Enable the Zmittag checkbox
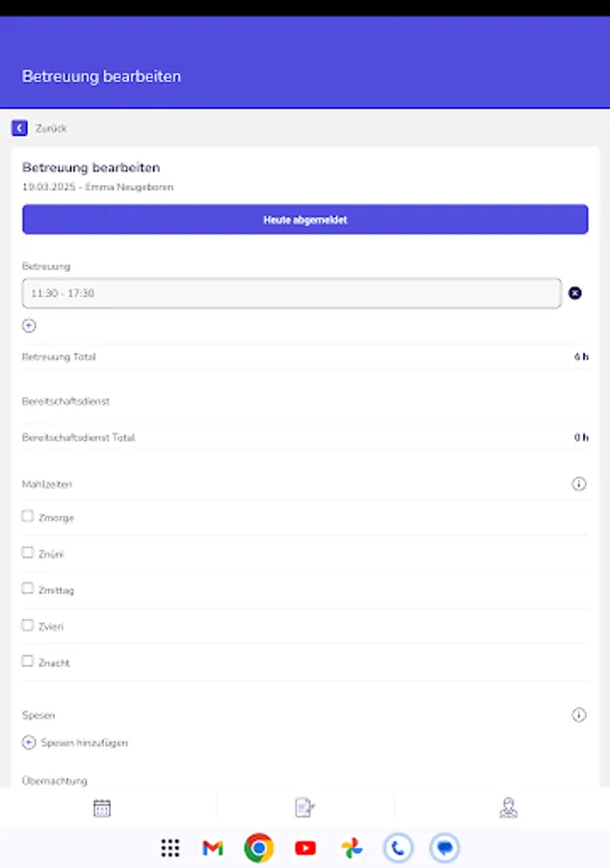 27,588
